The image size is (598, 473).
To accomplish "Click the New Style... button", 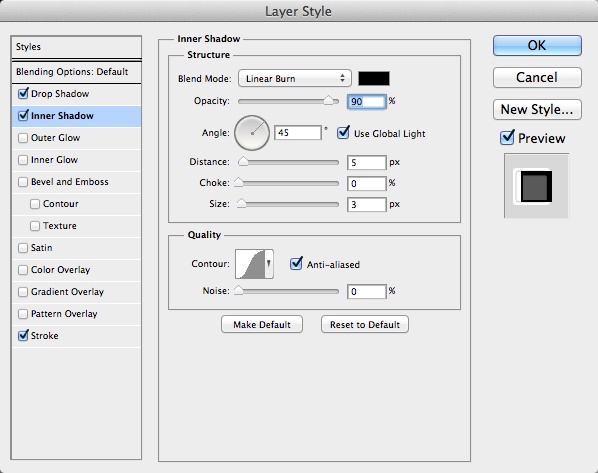I will coord(537,109).
